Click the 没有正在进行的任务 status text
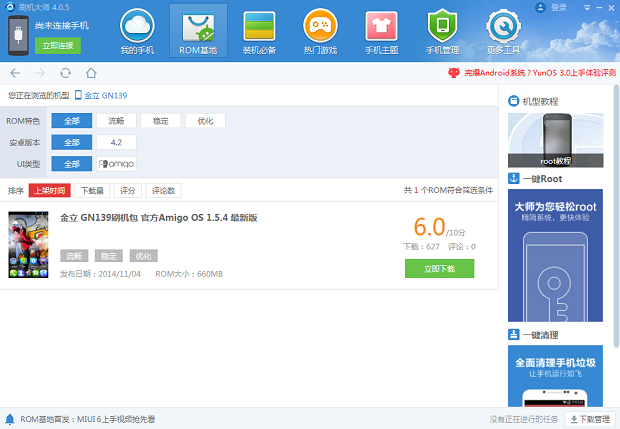This screenshot has width=620, height=429. point(524,419)
